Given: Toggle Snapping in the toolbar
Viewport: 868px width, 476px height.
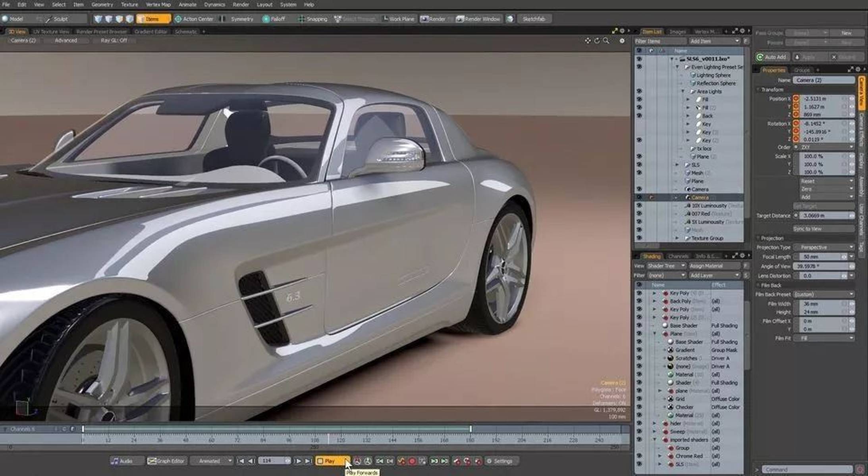Looking at the screenshot, I should click(x=313, y=19).
